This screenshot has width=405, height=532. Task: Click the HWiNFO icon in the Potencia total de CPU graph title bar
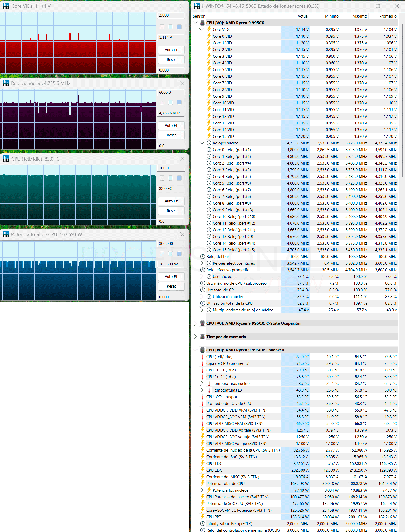6,234
